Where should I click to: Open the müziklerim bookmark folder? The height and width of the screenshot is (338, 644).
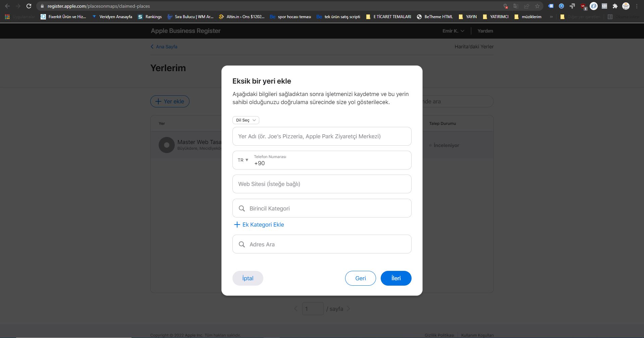(528, 16)
